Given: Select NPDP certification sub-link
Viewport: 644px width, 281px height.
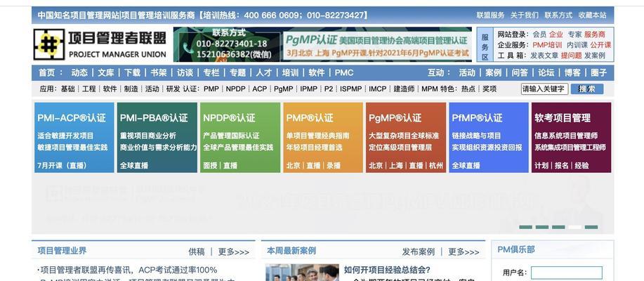Looking at the screenshot, I should 235,89.
